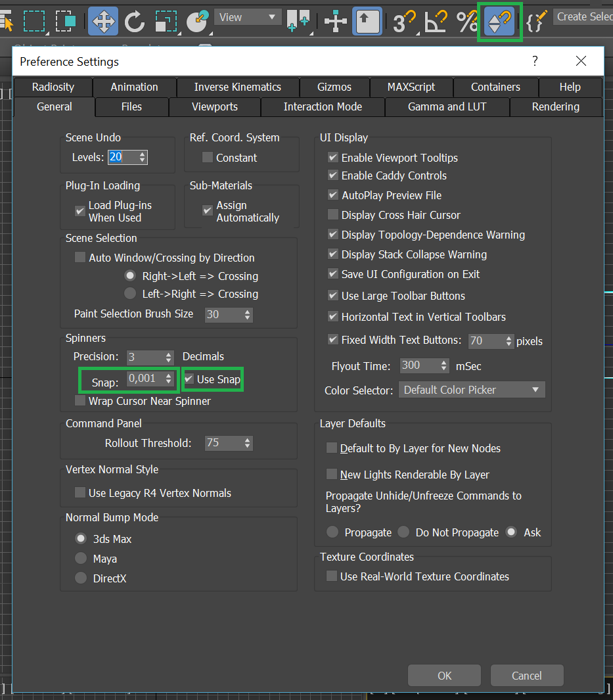Open the Default Color Picker selector
The image size is (613, 700).
coord(471,389)
